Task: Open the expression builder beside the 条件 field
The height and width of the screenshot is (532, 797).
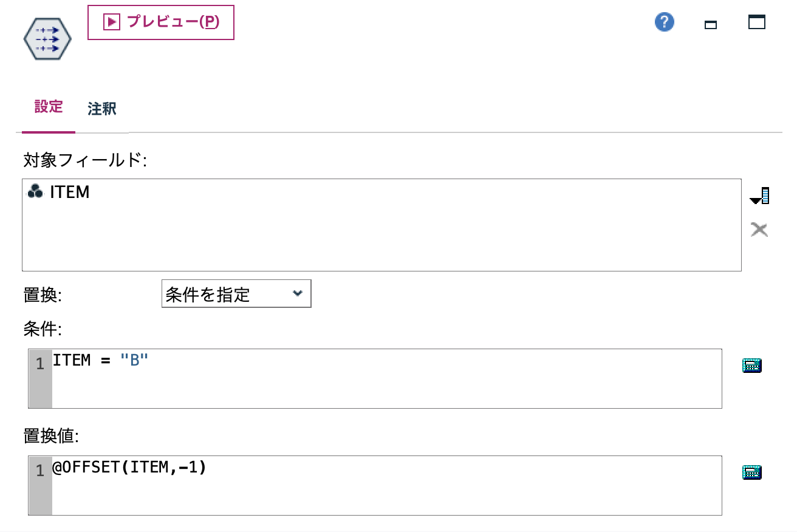Action: (752, 364)
